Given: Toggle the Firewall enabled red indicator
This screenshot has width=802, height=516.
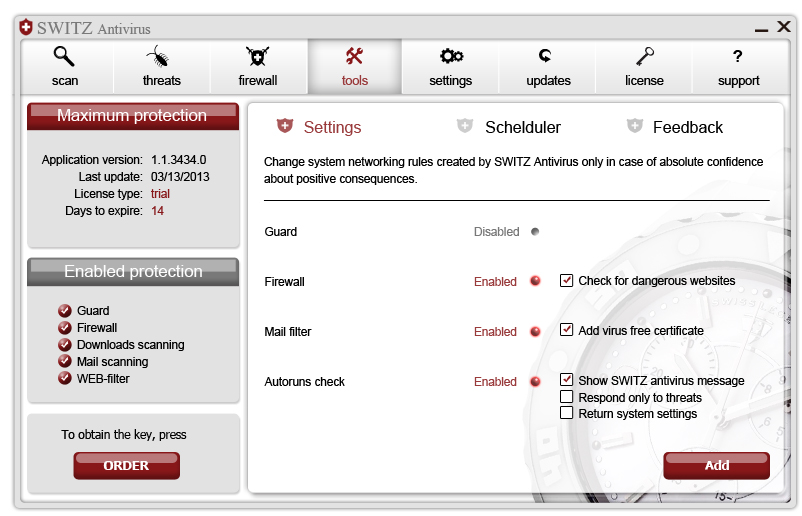Looking at the screenshot, I should [535, 281].
